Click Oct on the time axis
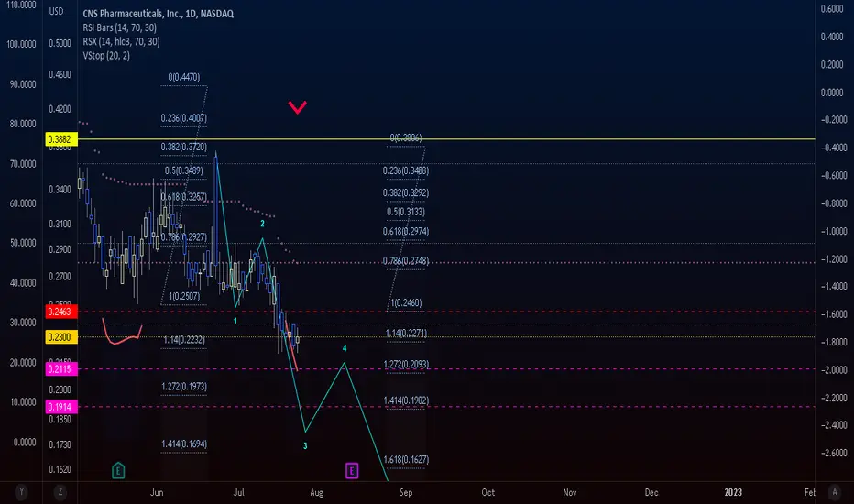This screenshot has width=854, height=504. pos(488,492)
